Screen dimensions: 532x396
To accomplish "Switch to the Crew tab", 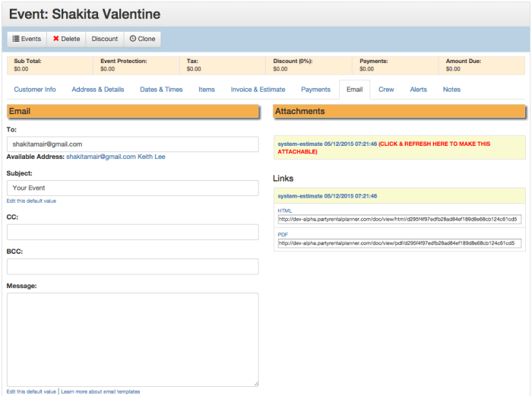I will pyautogui.click(x=386, y=90).
